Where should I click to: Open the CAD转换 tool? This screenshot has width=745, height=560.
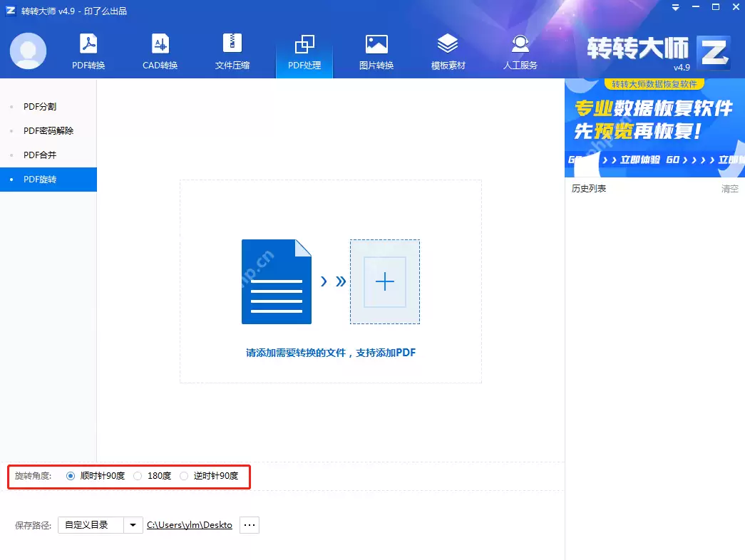[159, 50]
